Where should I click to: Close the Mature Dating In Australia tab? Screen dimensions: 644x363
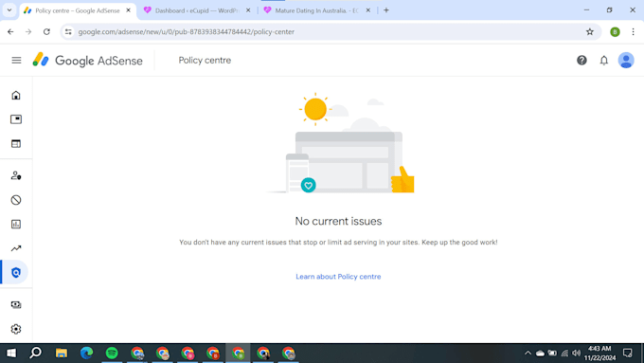(368, 10)
